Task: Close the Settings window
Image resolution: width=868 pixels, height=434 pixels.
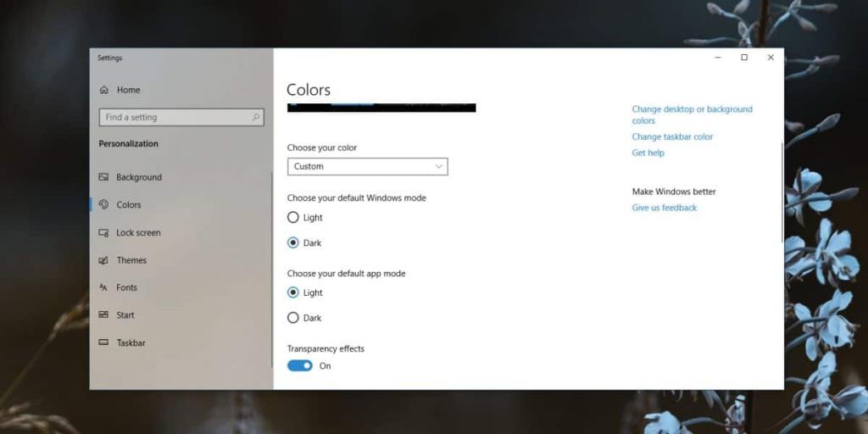Action: click(x=771, y=58)
